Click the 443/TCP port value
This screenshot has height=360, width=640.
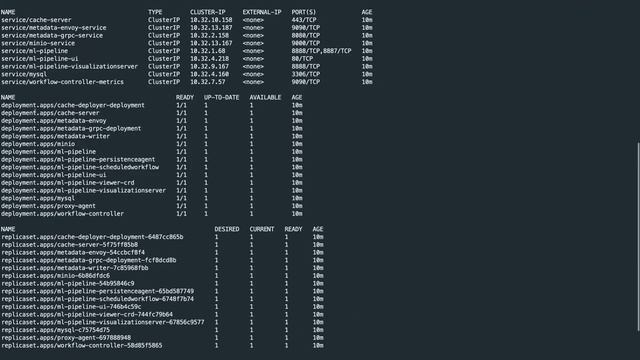tap(304, 20)
